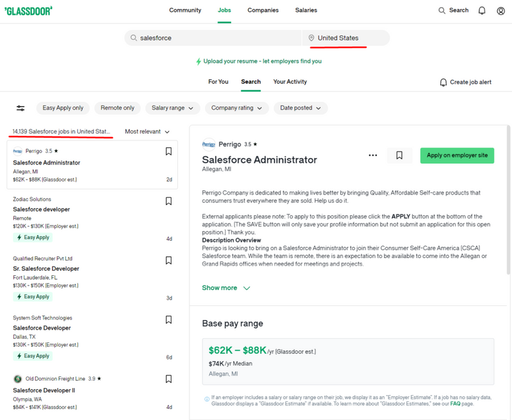
Task: Switch to the Search tab
Action: tap(251, 82)
